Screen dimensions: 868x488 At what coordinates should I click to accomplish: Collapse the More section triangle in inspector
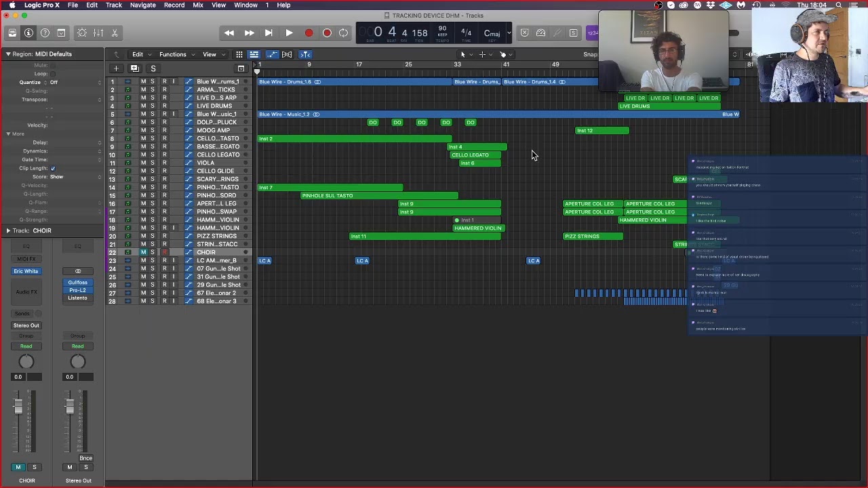[8, 134]
